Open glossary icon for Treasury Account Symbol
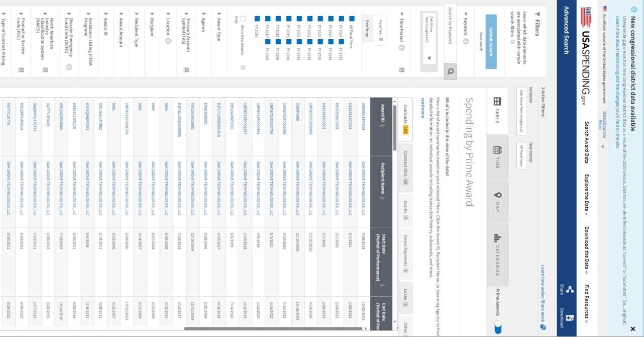This screenshot has width=644, height=337. (x=185, y=70)
